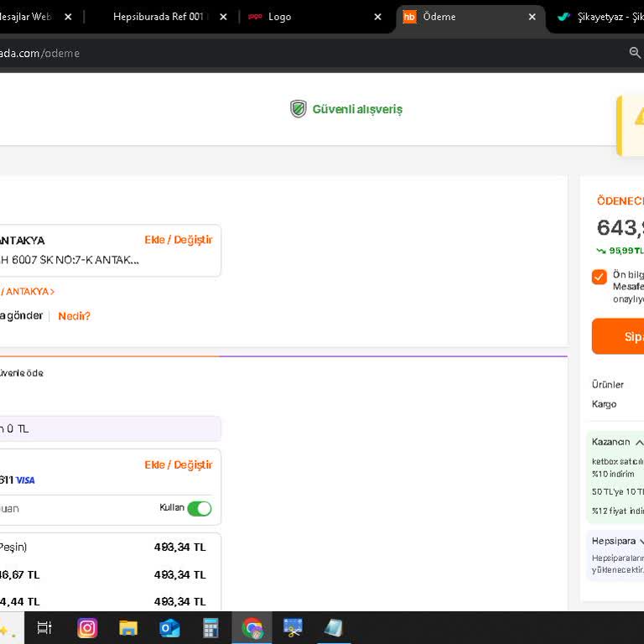Viewport: 644px width, 644px height.
Task: Click the Nedir? link
Action: click(x=74, y=316)
